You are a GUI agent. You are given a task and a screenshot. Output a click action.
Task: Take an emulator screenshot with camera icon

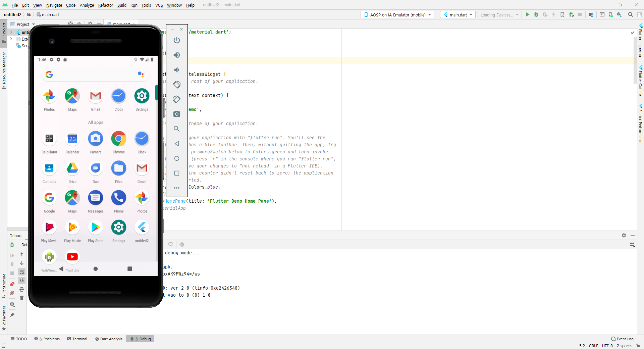click(177, 114)
